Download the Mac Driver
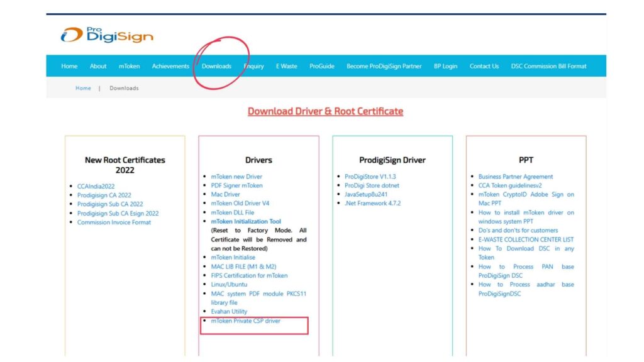 click(226, 195)
